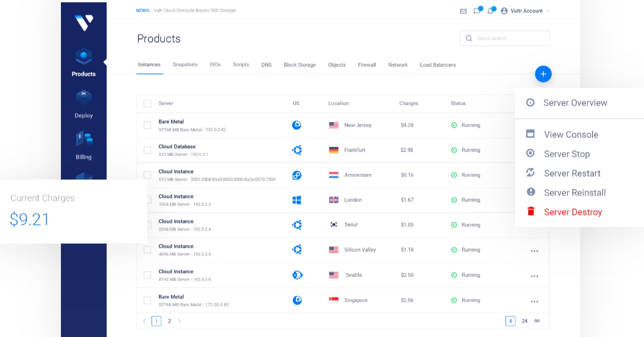Click OS icon for New Jersey server

click(x=297, y=125)
